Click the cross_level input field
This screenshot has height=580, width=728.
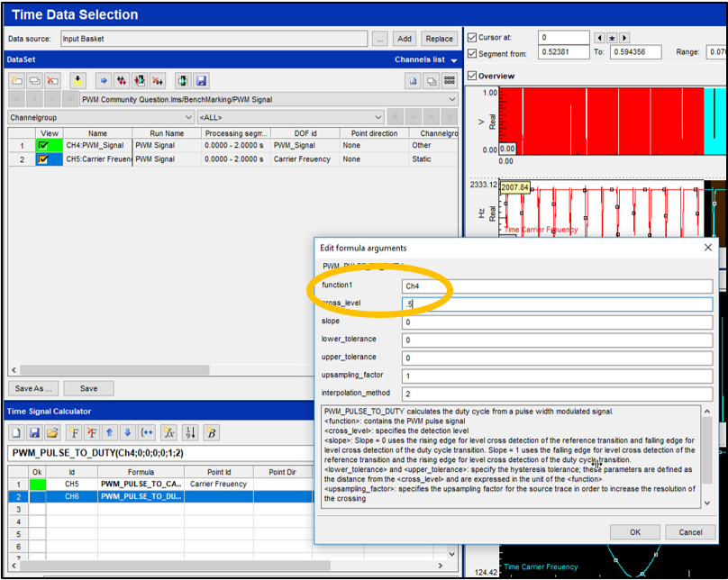(x=557, y=304)
